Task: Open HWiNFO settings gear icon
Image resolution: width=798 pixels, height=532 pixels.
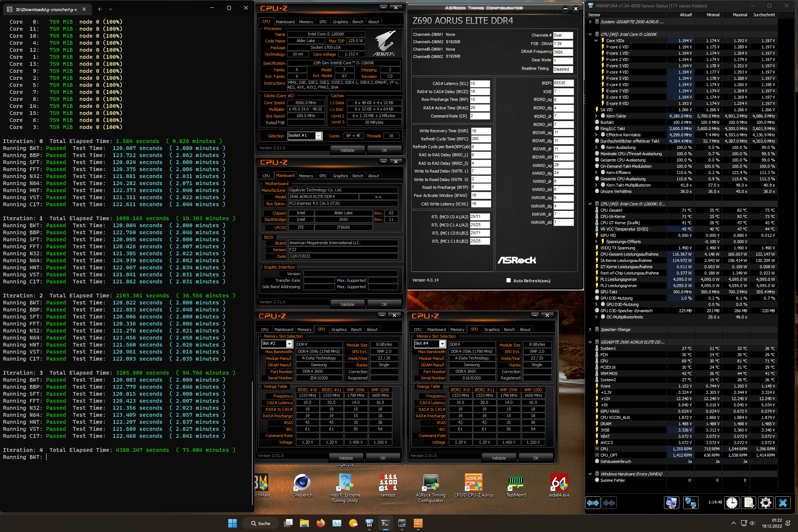Action: point(766,503)
